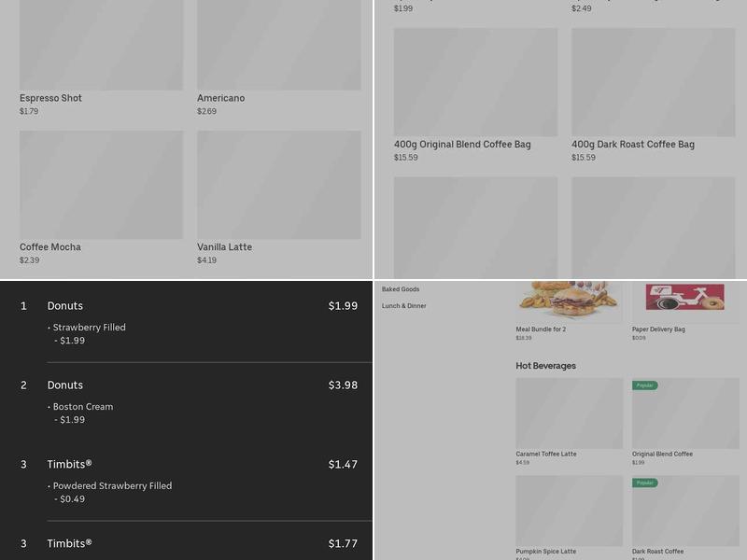The width and height of the screenshot is (747, 560).
Task: Choose the Pumpkin Spice Latte item
Action: [569, 511]
